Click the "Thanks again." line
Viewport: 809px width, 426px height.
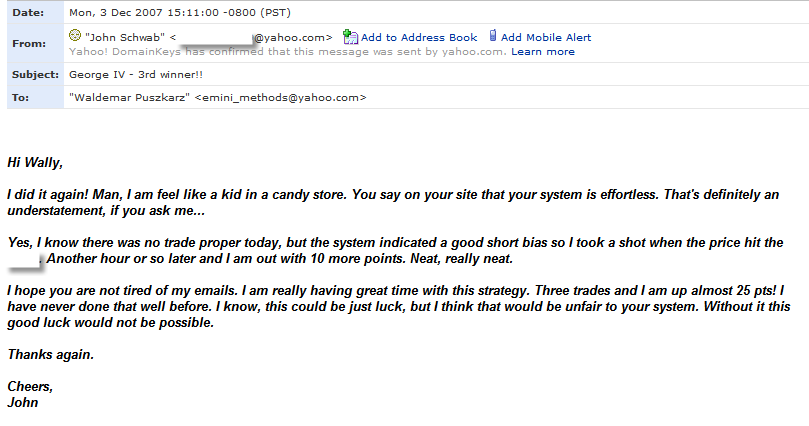(51, 354)
